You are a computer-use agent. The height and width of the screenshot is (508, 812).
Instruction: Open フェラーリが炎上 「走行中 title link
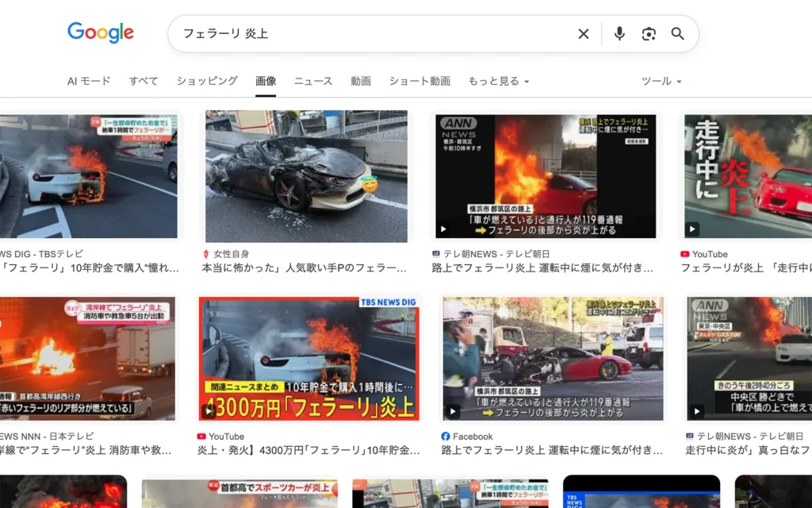click(746, 268)
